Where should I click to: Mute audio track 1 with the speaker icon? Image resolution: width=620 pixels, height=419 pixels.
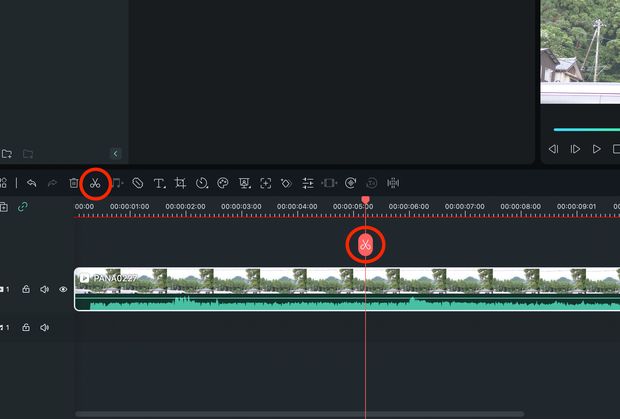44,327
